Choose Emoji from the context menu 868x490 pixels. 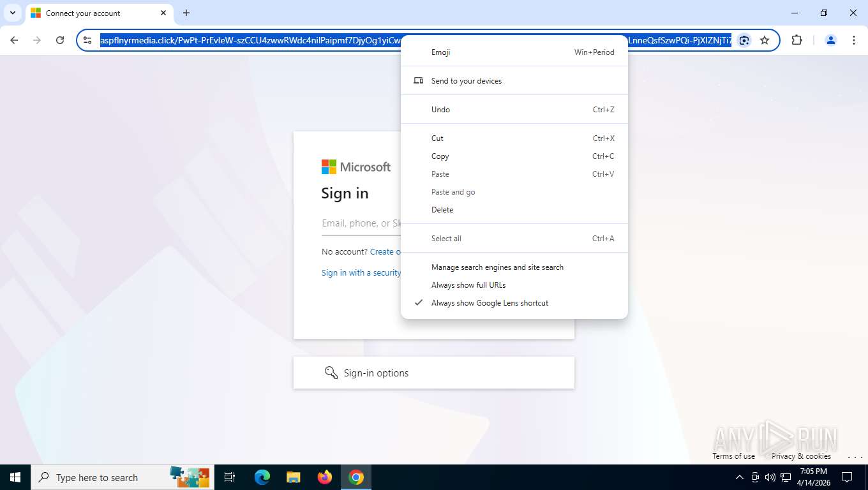click(514, 52)
